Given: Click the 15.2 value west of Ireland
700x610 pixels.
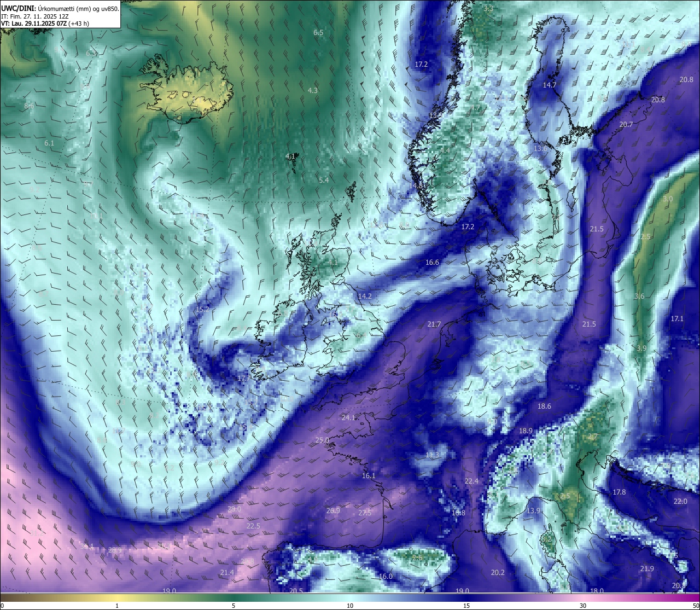Looking at the screenshot, I should point(202,310).
